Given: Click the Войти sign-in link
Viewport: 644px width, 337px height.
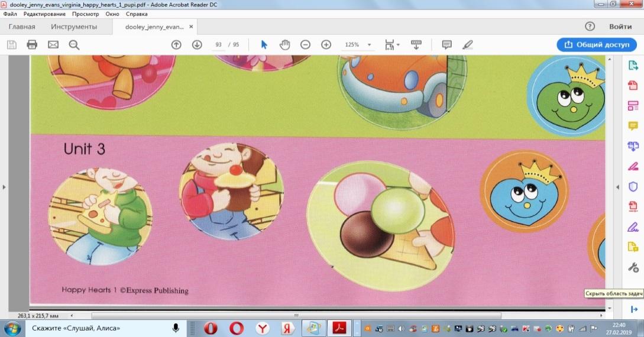Looking at the screenshot, I should (x=620, y=26).
